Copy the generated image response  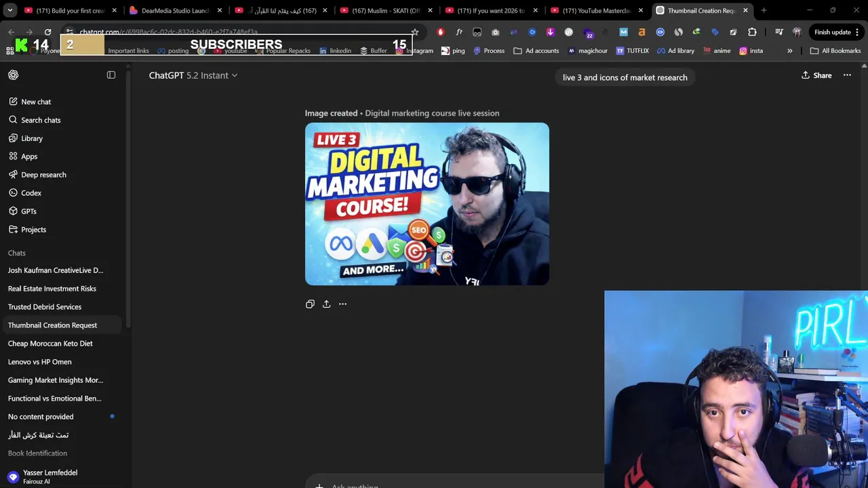310,304
